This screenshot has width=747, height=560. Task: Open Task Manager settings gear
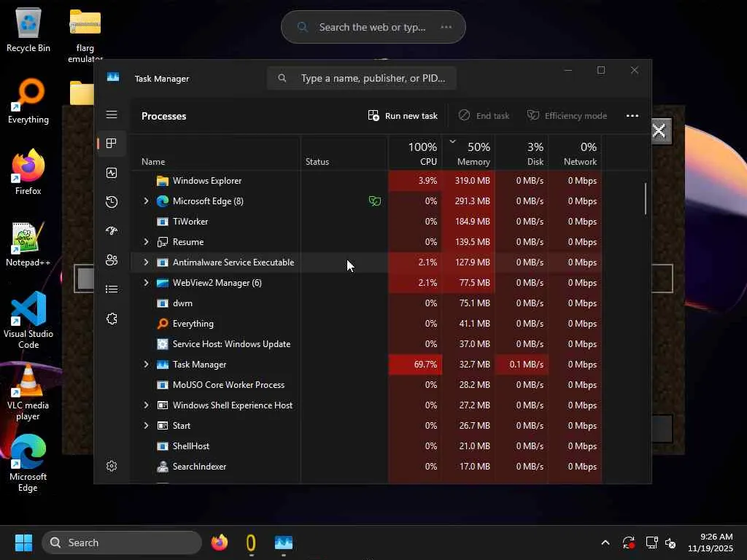click(x=112, y=466)
